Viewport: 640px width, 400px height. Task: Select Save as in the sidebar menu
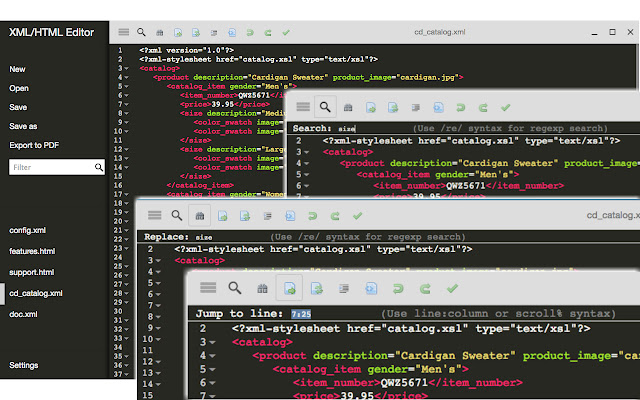click(x=23, y=126)
